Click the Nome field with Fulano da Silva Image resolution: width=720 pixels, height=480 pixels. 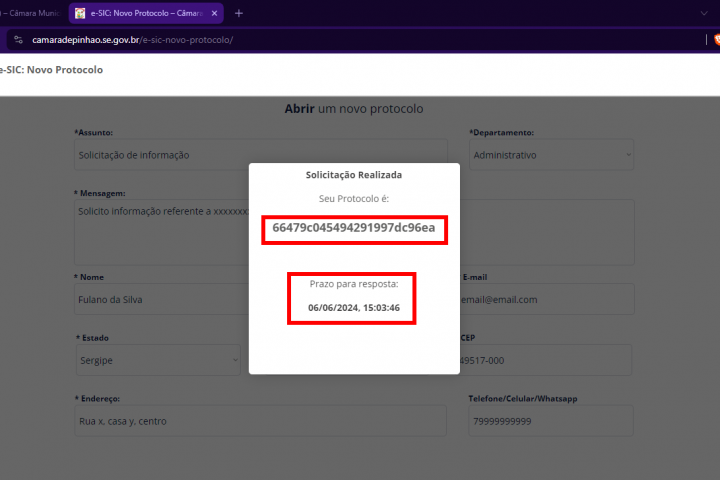pyautogui.click(x=160, y=299)
